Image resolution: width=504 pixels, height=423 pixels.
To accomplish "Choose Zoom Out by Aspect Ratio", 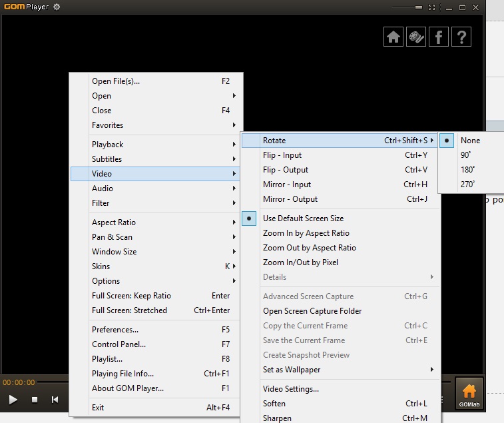I will pyautogui.click(x=340, y=248).
